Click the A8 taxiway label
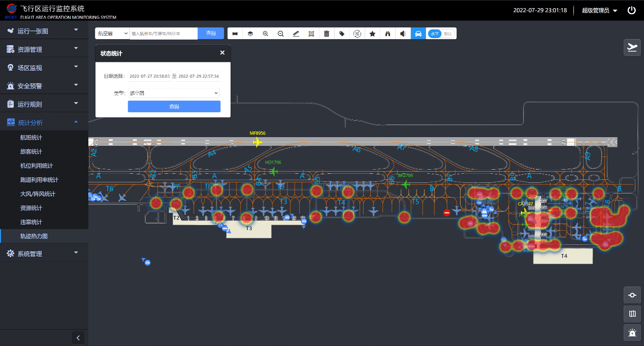The image size is (644, 346). pos(473,149)
